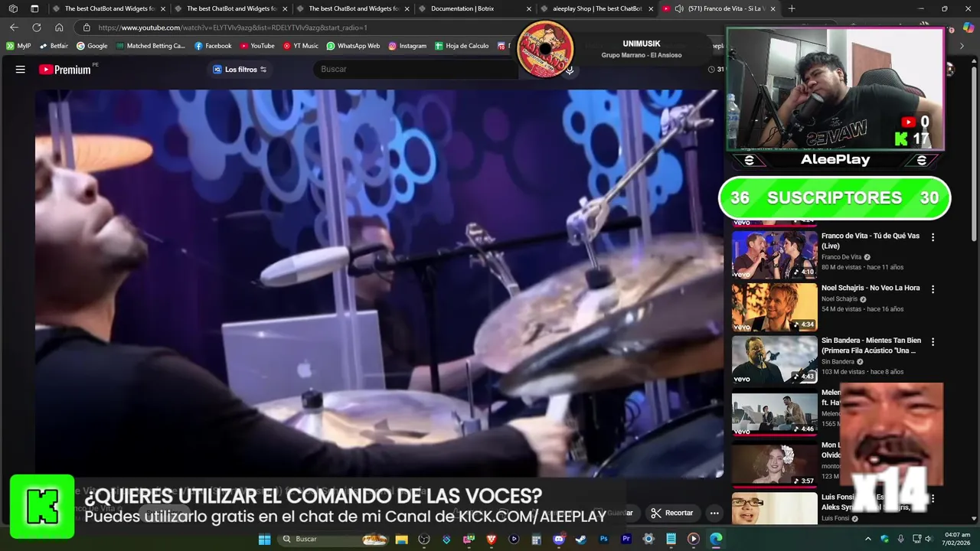Open Luis Fonsi video thumbnail
980x551 pixels.
774,508
